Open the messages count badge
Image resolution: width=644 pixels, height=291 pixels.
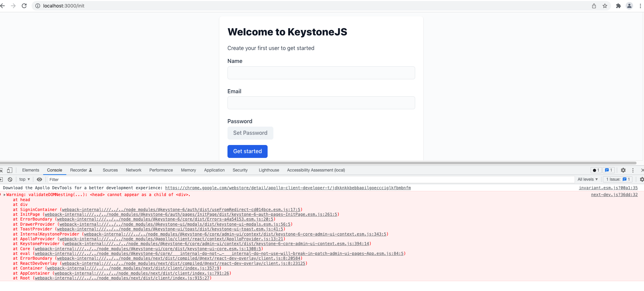[x=609, y=170]
